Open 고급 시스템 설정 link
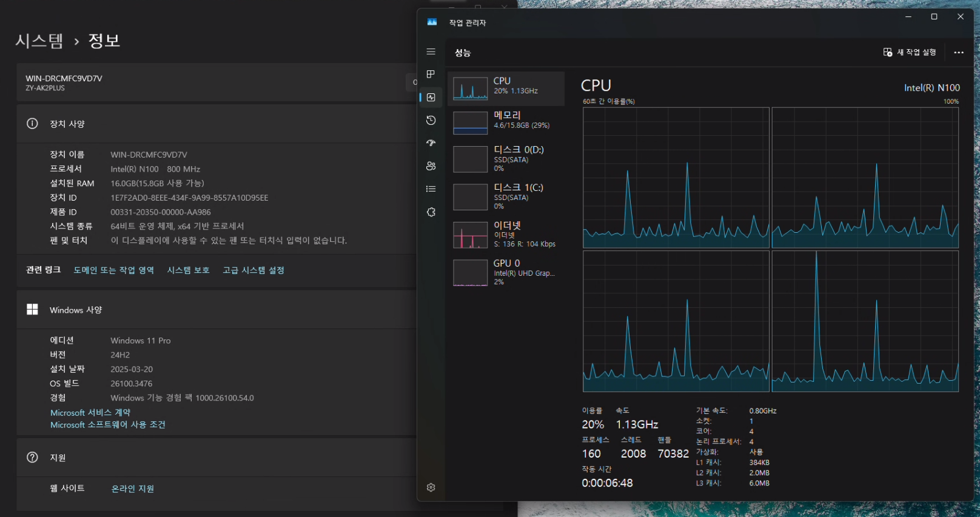Image resolution: width=980 pixels, height=517 pixels. pyautogui.click(x=253, y=270)
